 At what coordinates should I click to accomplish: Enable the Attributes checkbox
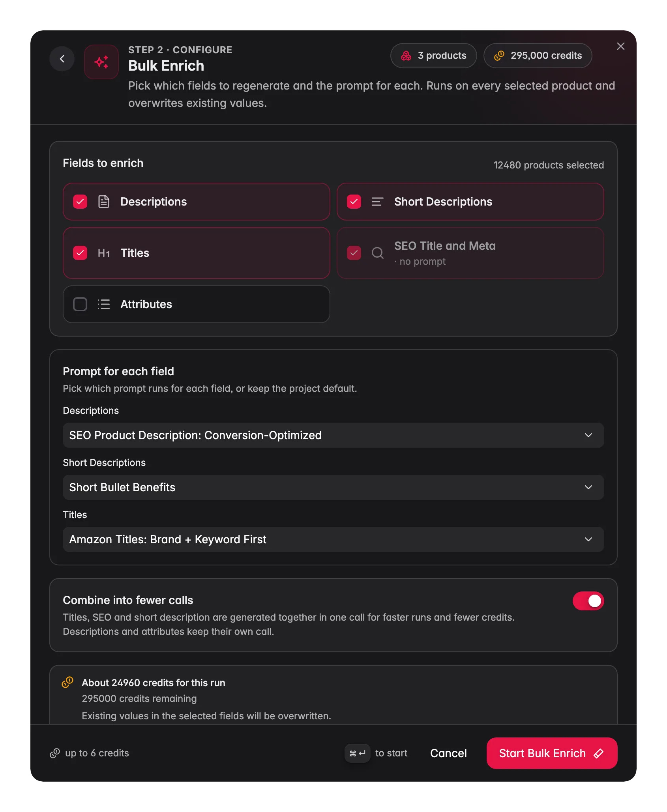(x=80, y=304)
